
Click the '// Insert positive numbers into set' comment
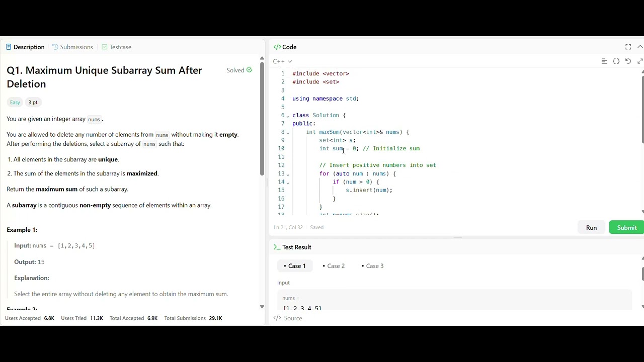click(x=378, y=165)
